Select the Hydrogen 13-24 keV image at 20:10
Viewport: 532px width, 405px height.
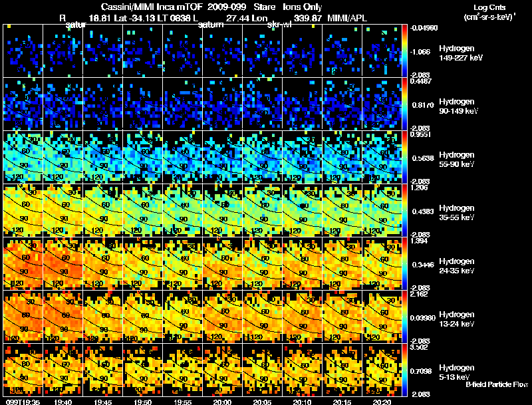pyautogui.click(x=303, y=317)
